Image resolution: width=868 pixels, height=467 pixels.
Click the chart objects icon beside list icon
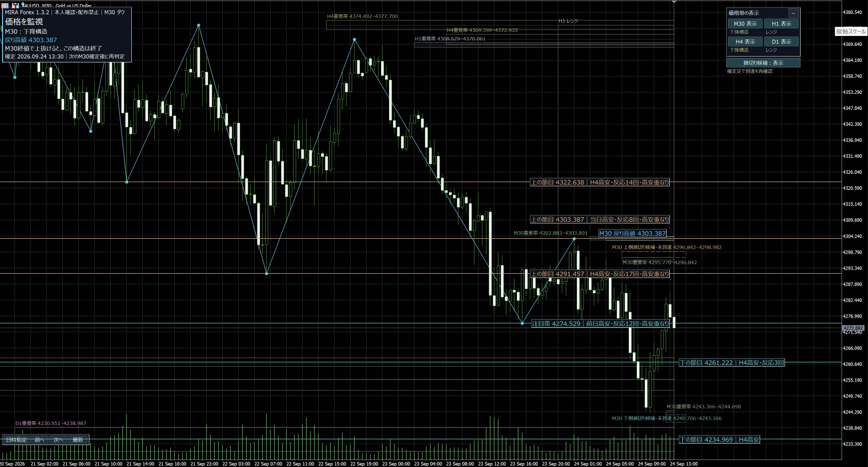(15, 5)
